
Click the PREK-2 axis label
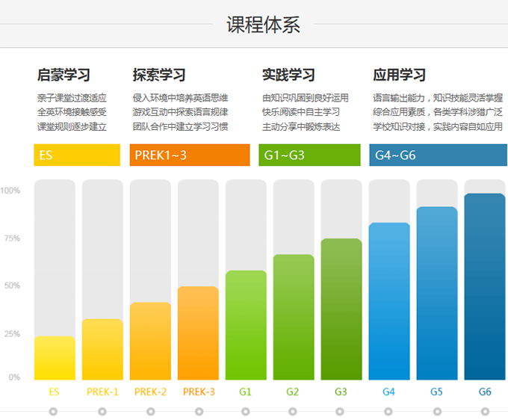pyautogui.click(x=150, y=392)
